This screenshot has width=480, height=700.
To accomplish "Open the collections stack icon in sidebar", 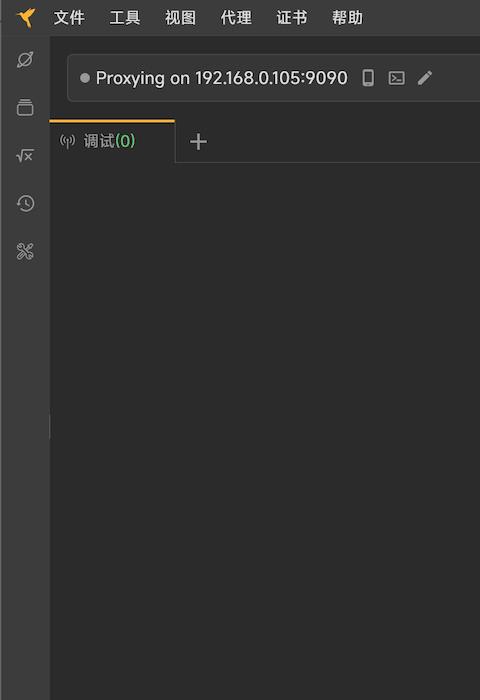I will pos(25,107).
